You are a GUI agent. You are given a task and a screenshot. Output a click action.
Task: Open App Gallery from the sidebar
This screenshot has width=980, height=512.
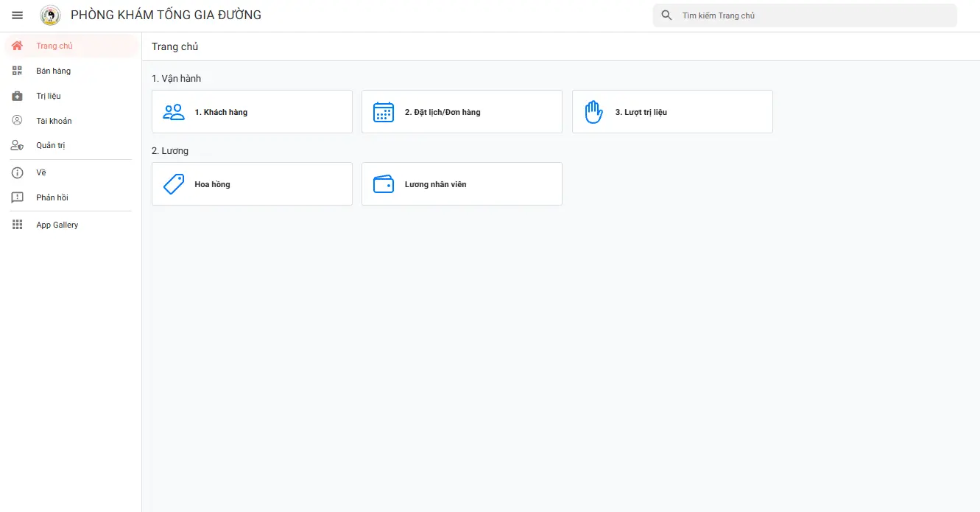tap(71, 225)
